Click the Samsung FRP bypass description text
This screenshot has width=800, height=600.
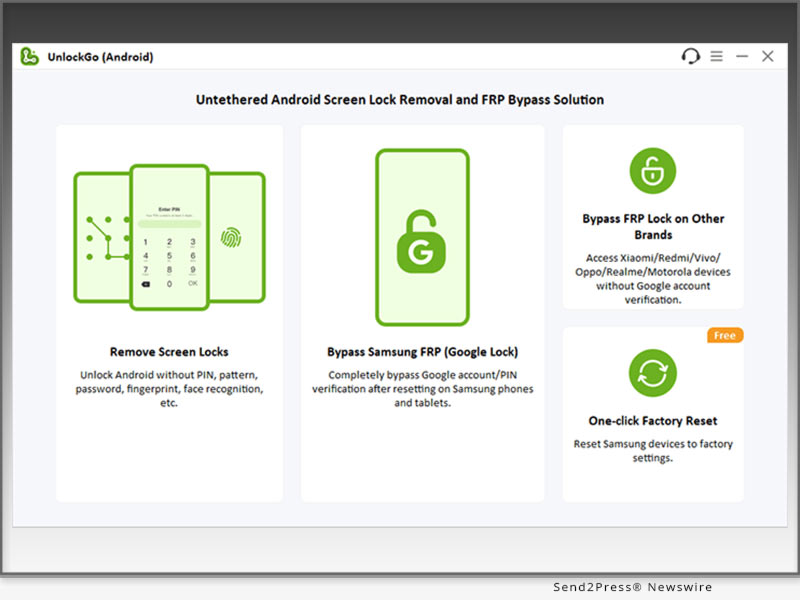tap(422, 389)
